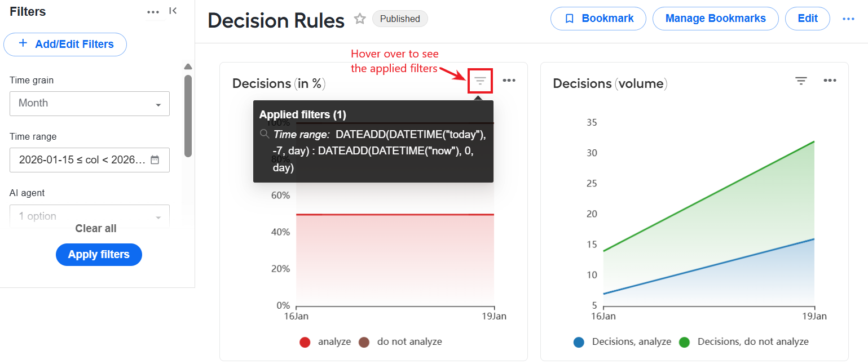
Task: Expand the Time grain Month dropdown
Action: [x=90, y=104]
